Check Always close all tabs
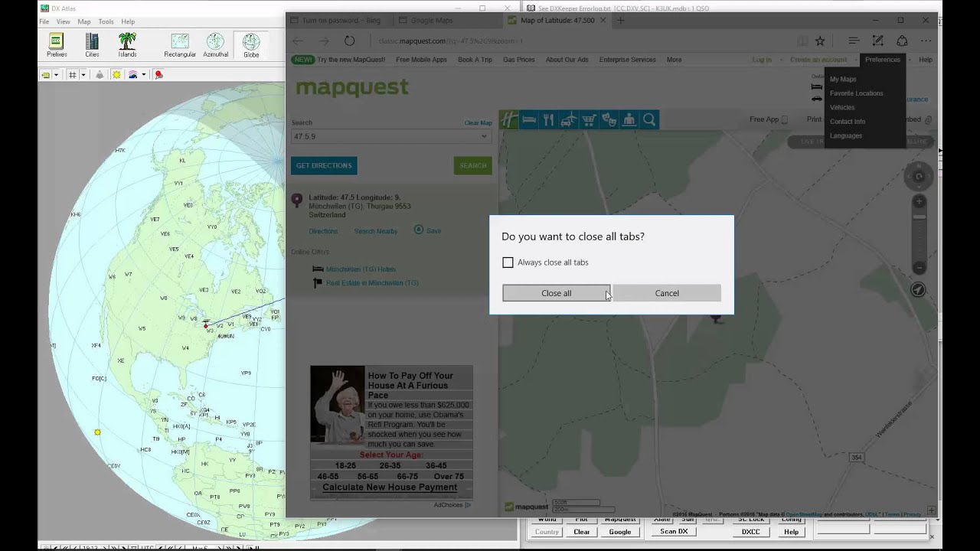 tap(508, 262)
